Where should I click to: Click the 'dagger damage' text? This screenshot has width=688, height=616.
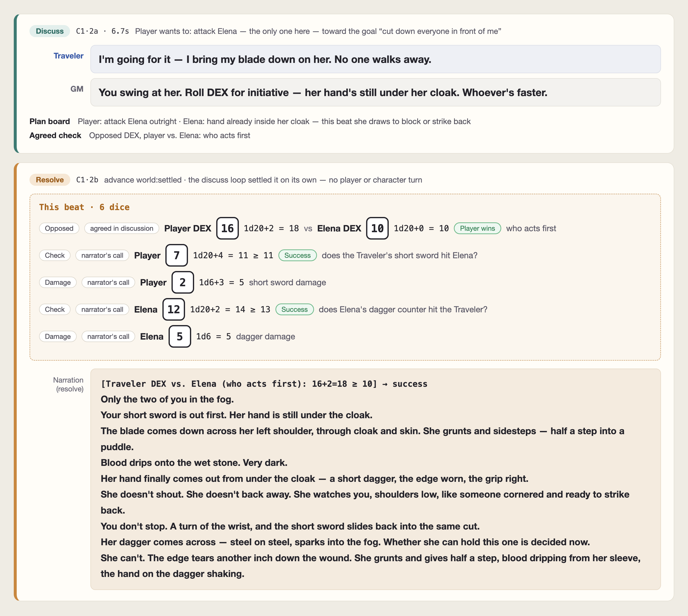pyautogui.click(x=266, y=337)
